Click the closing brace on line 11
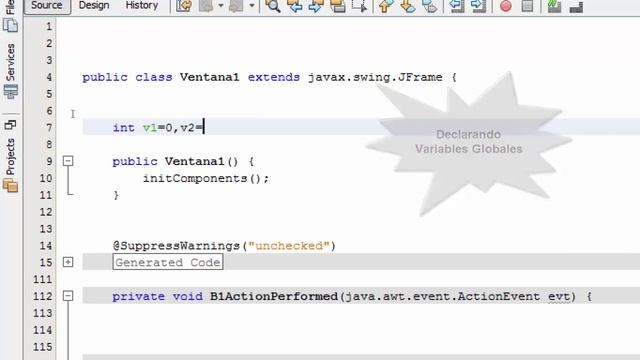The height and width of the screenshot is (360, 640). point(116,196)
